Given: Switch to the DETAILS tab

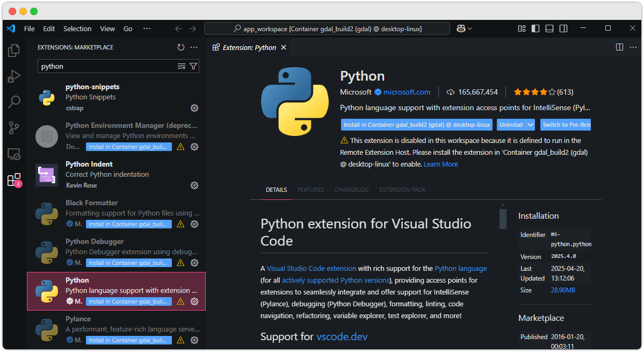Looking at the screenshot, I should [x=277, y=190].
